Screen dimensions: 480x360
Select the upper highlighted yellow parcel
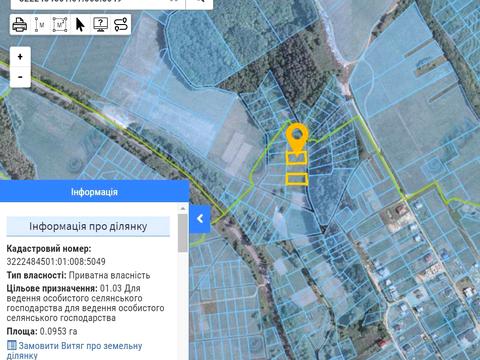click(x=297, y=158)
